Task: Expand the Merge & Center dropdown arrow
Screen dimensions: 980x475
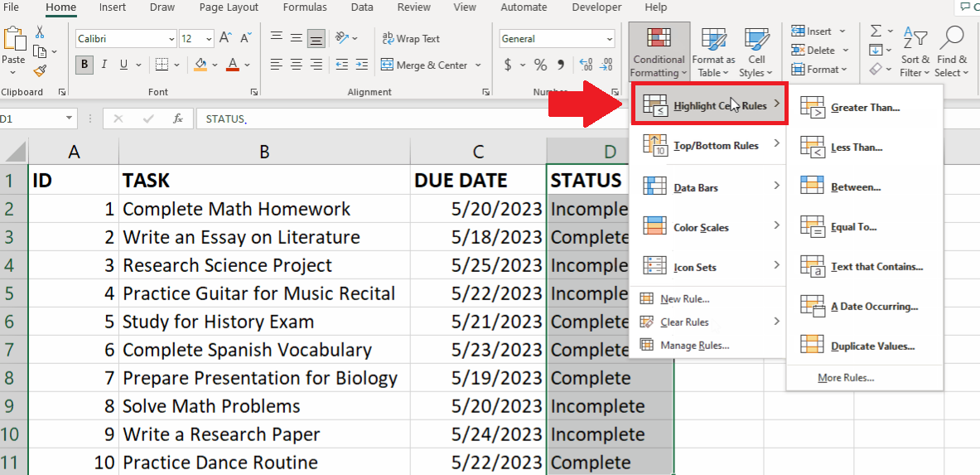Action: coord(478,65)
